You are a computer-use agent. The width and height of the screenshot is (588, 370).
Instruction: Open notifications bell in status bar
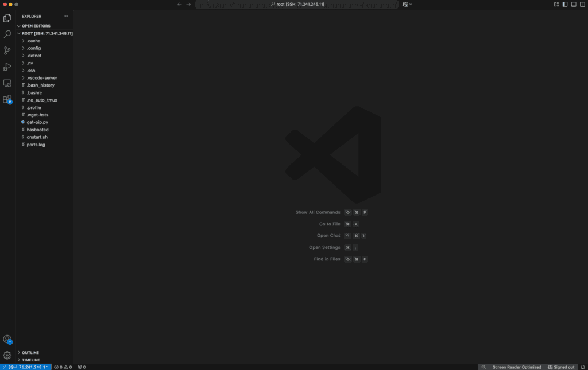click(x=582, y=367)
